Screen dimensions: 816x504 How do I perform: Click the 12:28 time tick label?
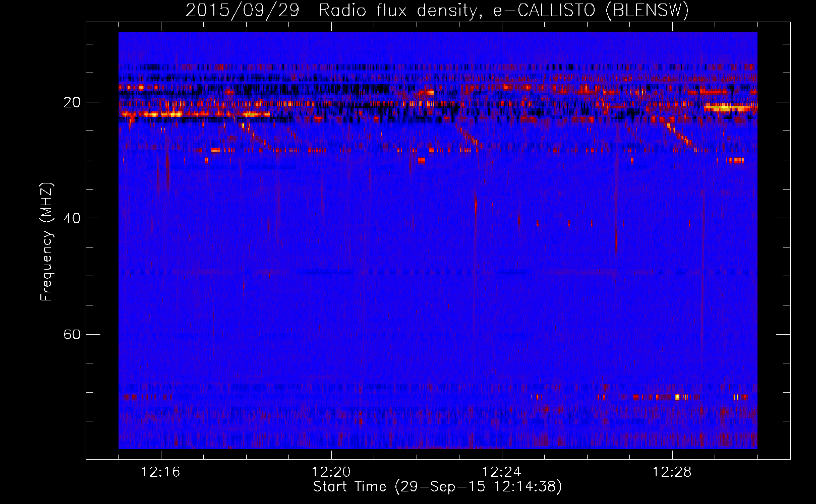[672, 472]
